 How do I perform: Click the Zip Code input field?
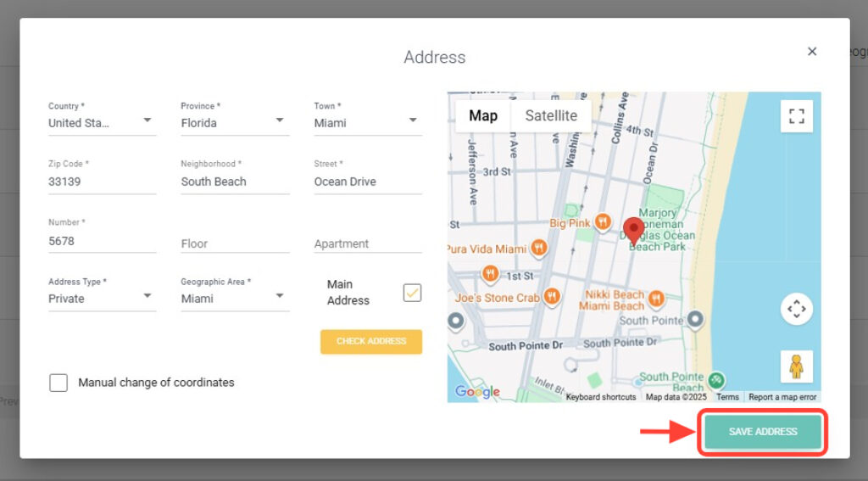click(x=102, y=182)
